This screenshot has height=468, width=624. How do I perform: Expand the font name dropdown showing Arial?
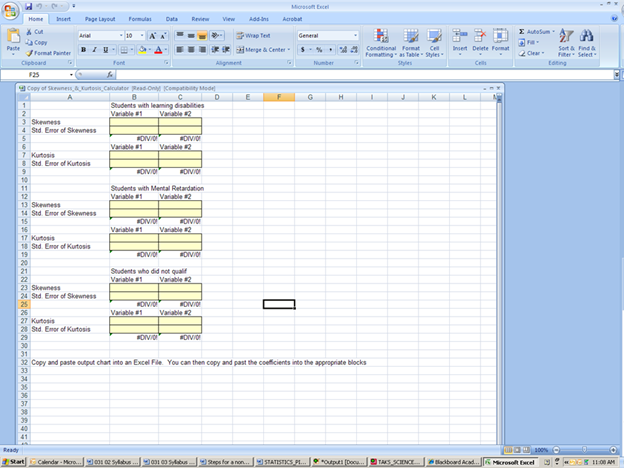(x=117, y=35)
